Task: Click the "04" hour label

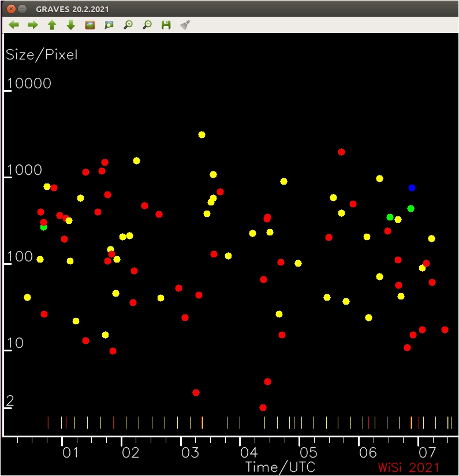Action: pyautogui.click(x=249, y=452)
